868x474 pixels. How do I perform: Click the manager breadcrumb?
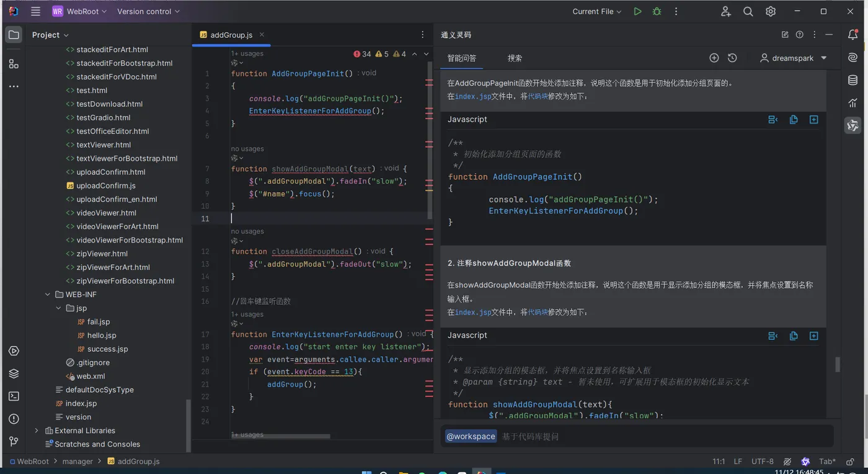coord(77,462)
